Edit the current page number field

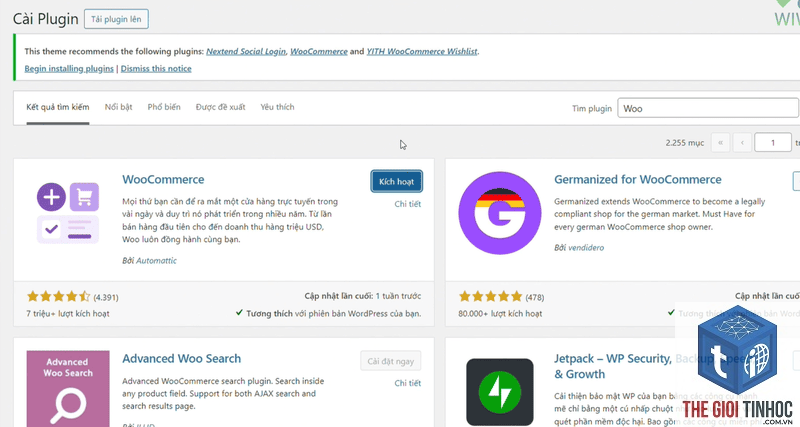click(773, 142)
